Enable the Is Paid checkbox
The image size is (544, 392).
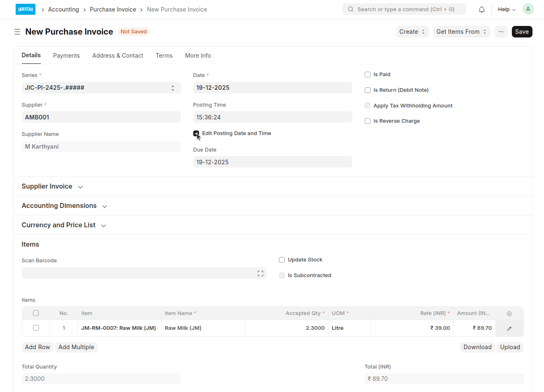coord(368,75)
